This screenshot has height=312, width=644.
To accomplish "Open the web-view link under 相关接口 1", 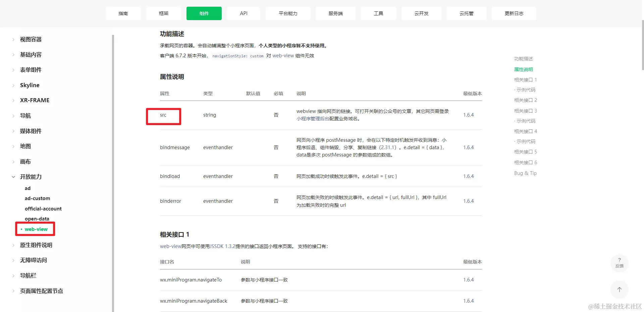I will click(x=171, y=246).
